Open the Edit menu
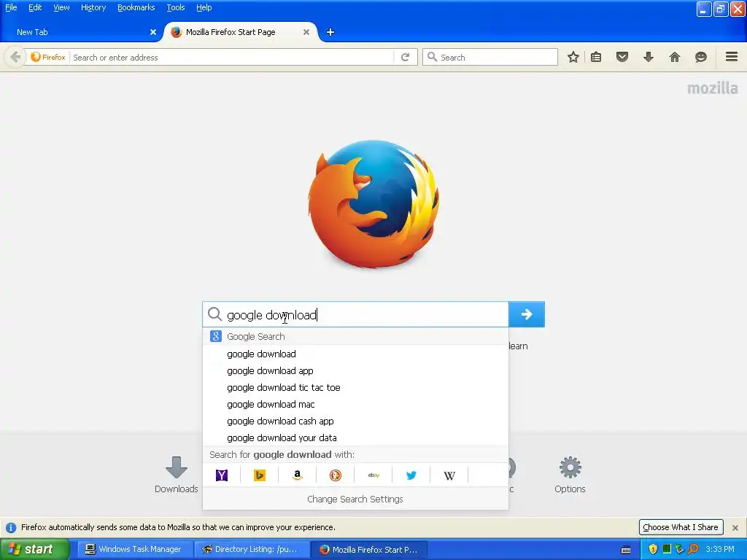This screenshot has width=747, height=560. pos(35,7)
